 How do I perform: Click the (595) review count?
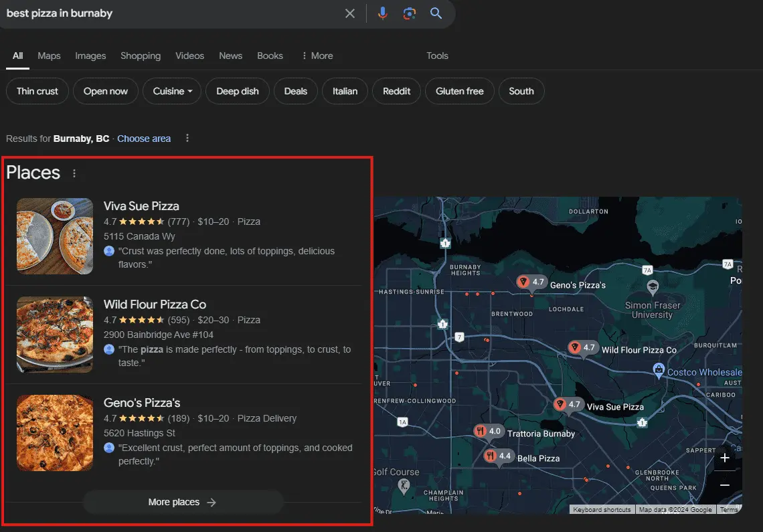(179, 320)
